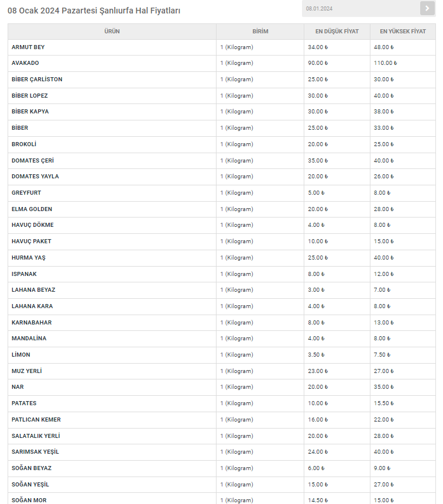Select the BİBER ÇARLİSTON row label
Viewport: 443px width, 504px height.
point(37,80)
